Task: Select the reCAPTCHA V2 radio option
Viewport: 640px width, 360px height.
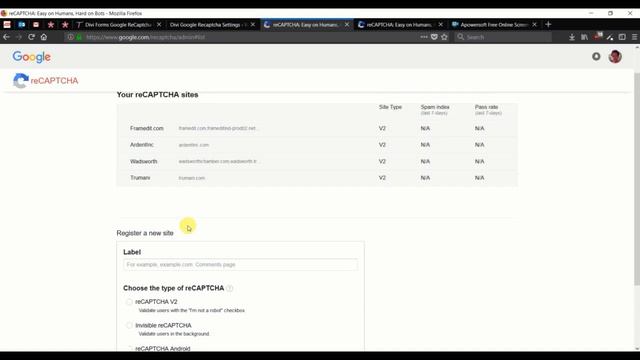Action: pyautogui.click(x=129, y=302)
